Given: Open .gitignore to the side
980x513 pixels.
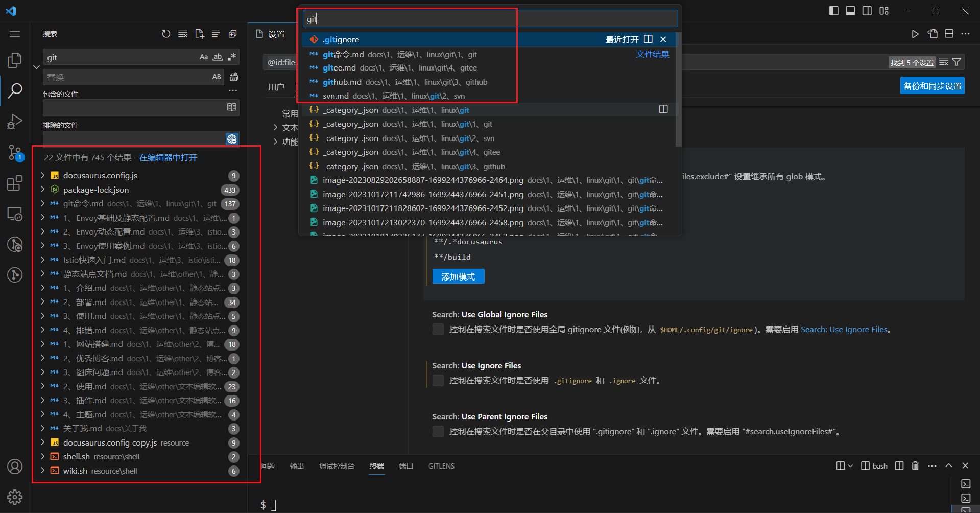Looking at the screenshot, I should point(649,39).
